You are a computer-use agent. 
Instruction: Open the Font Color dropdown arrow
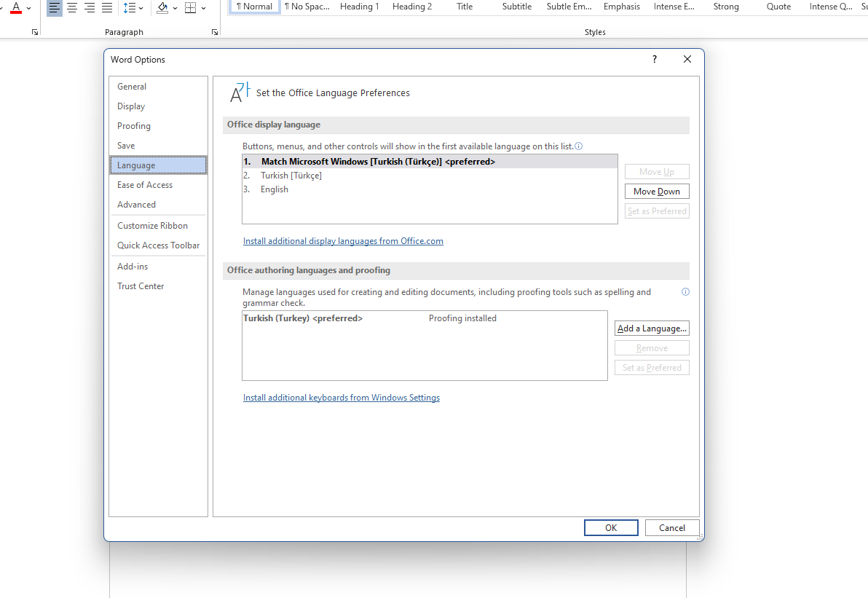coord(29,8)
